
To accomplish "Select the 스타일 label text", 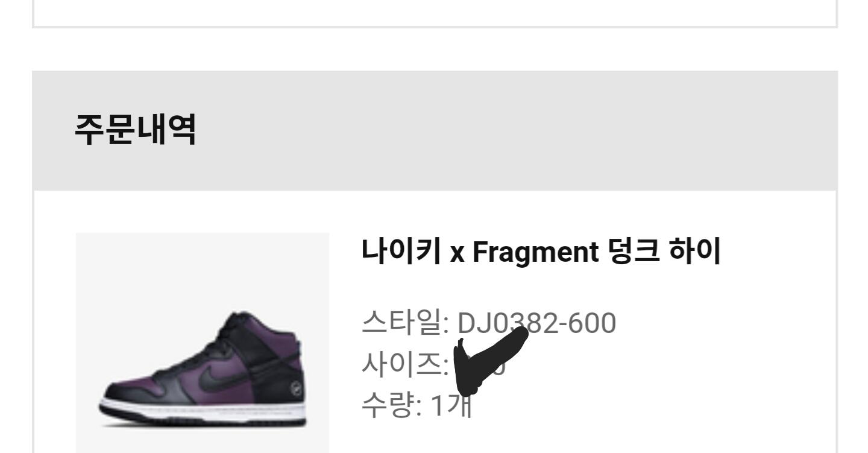I will (x=401, y=323).
